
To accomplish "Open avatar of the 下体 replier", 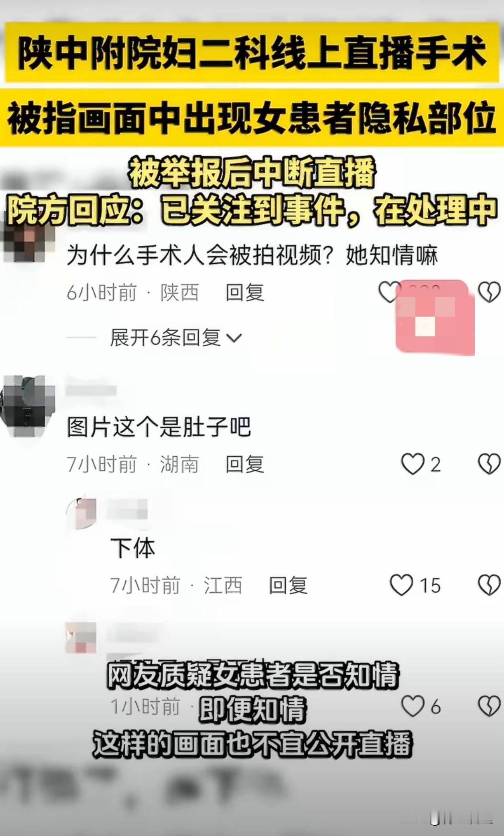I will (81, 514).
